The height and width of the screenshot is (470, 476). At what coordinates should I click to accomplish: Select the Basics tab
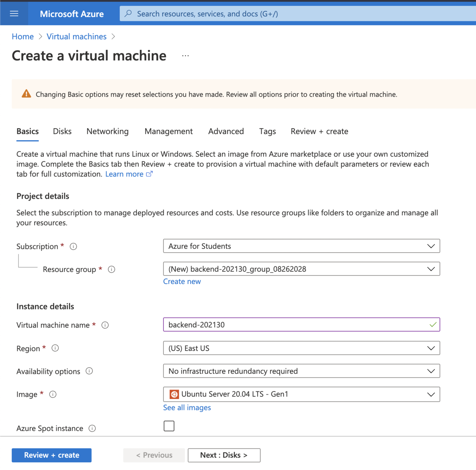point(28,132)
